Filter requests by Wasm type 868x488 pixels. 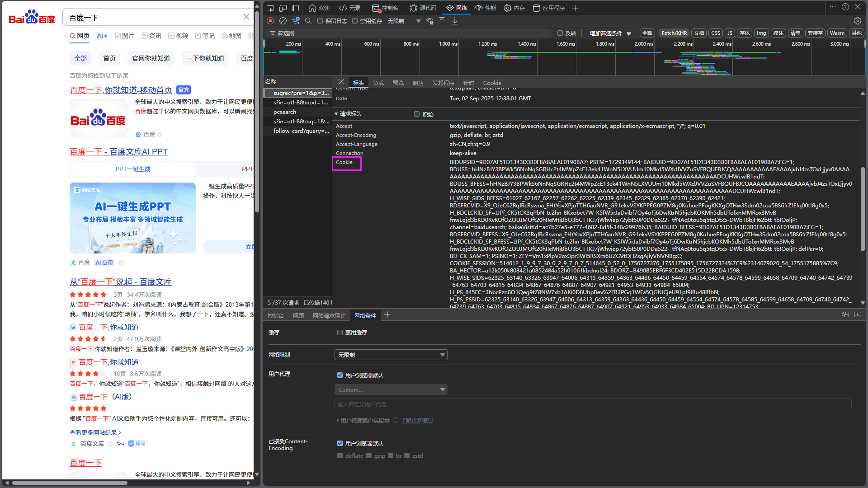837,33
